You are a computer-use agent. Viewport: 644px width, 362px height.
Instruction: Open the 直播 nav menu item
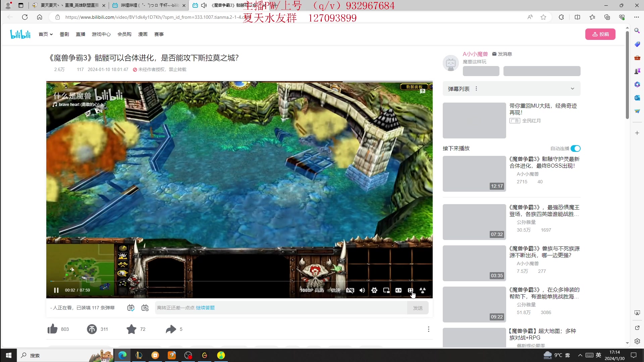pos(80,34)
